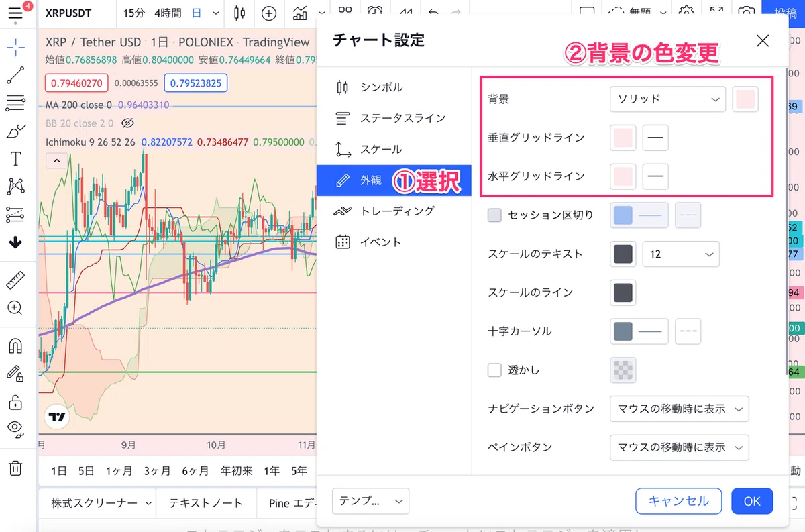Open the テキストノート tab

205,503
